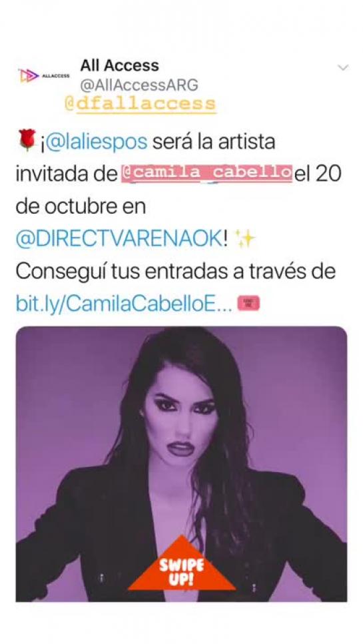
Task: Tap the yellow sparkles emoji
Action: [x=244, y=238]
